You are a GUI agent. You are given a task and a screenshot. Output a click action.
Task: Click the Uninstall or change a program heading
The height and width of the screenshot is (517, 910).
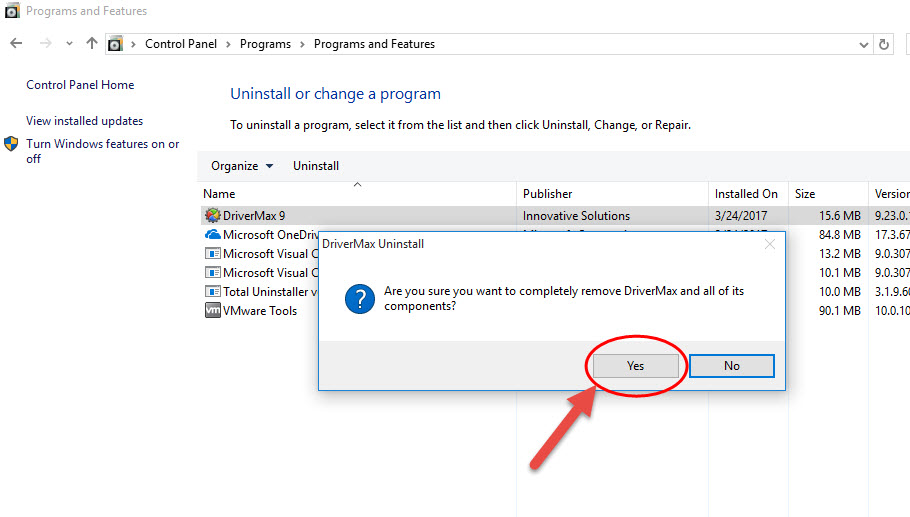click(x=335, y=94)
